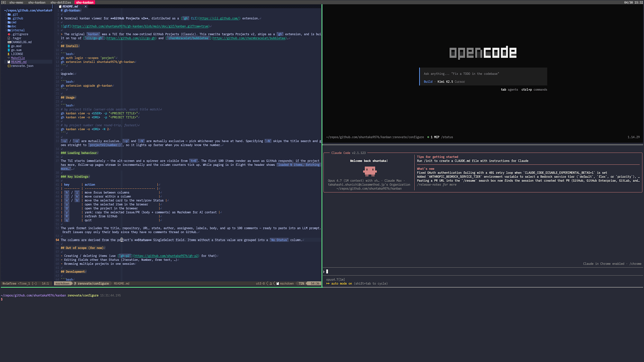This screenshot has height=362, width=644.
Task: Click the markdown icon beside CHANGELOG.md
Action: pyautogui.click(x=9, y=42)
